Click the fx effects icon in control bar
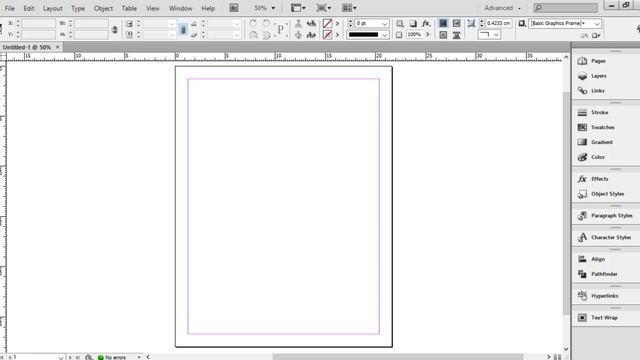Image resolution: width=640 pixels, height=360 pixels. [x=426, y=24]
